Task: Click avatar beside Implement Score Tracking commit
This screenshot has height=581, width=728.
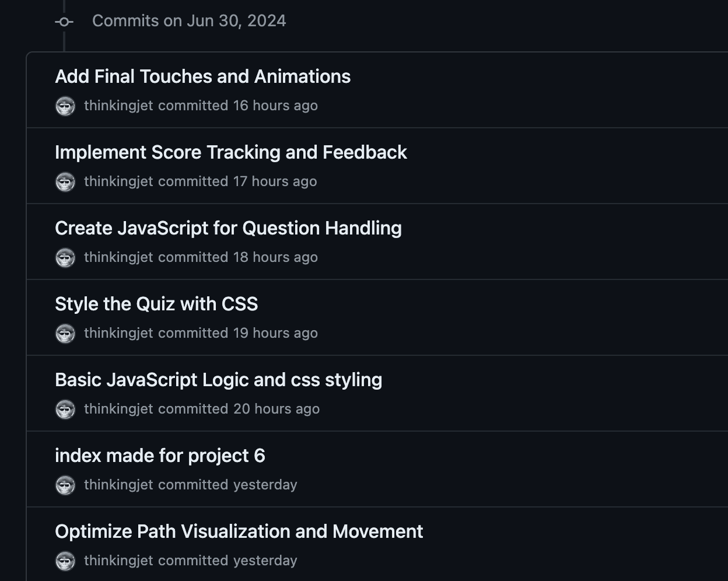Action: [65, 182]
